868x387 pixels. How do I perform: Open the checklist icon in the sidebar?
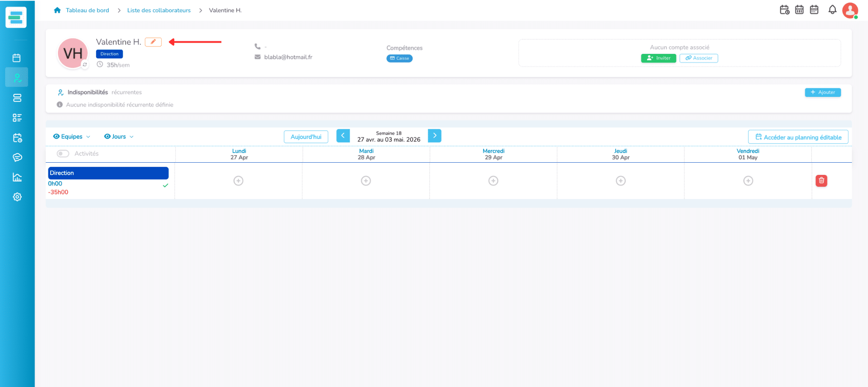pos(17,118)
